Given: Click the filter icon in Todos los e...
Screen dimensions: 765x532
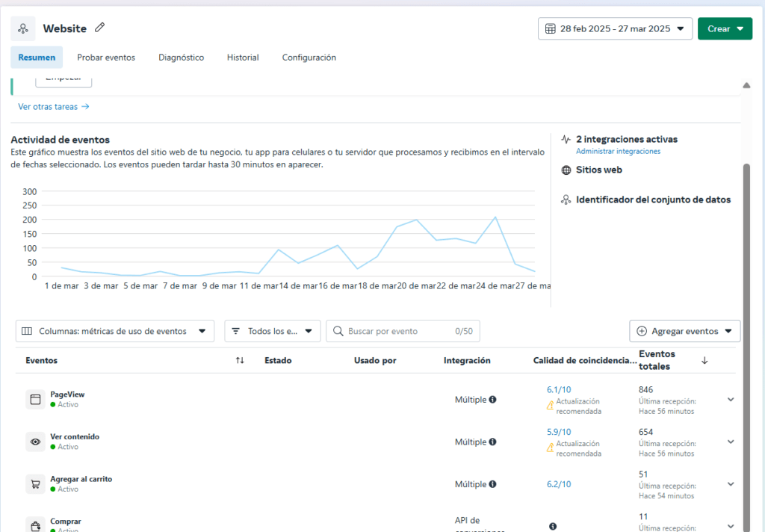Looking at the screenshot, I should [x=235, y=331].
